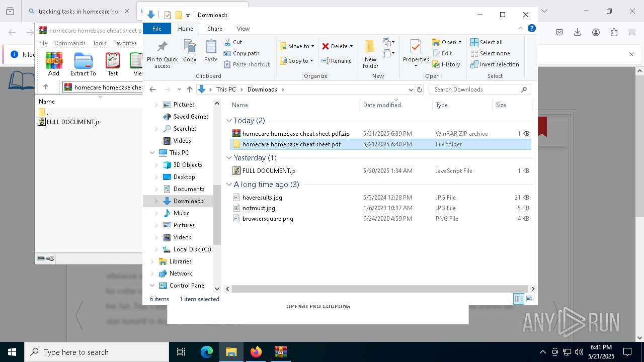This screenshot has height=362, width=644.
Task: Click Select all in ribbon
Action: click(x=487, y=42)
